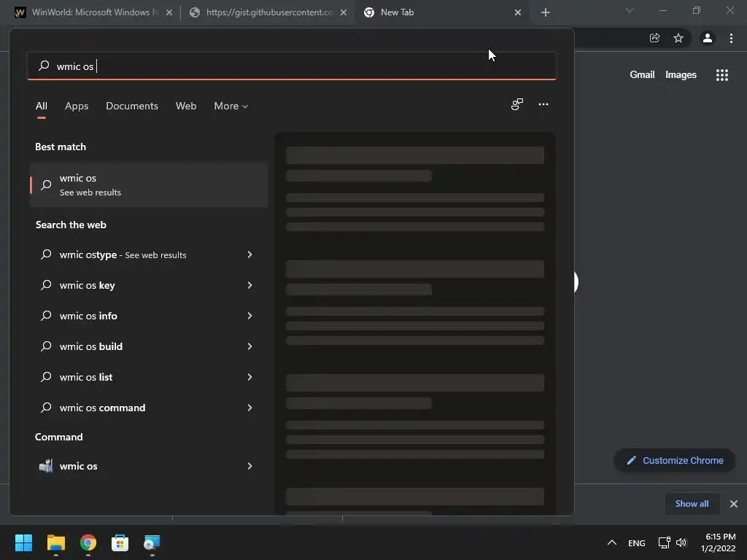Launch Microsoft Store from the taskbar

click(x=120, y=542)
